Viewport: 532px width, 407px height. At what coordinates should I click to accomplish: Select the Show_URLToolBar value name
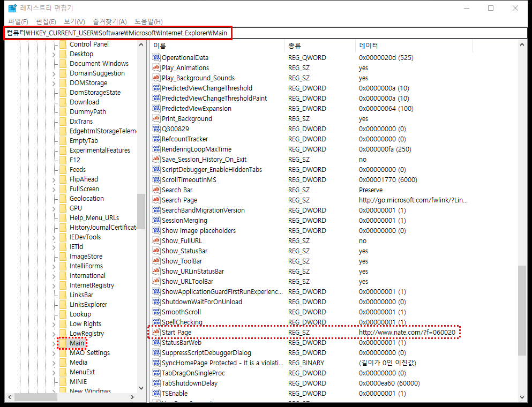click(x=188, y=282)
